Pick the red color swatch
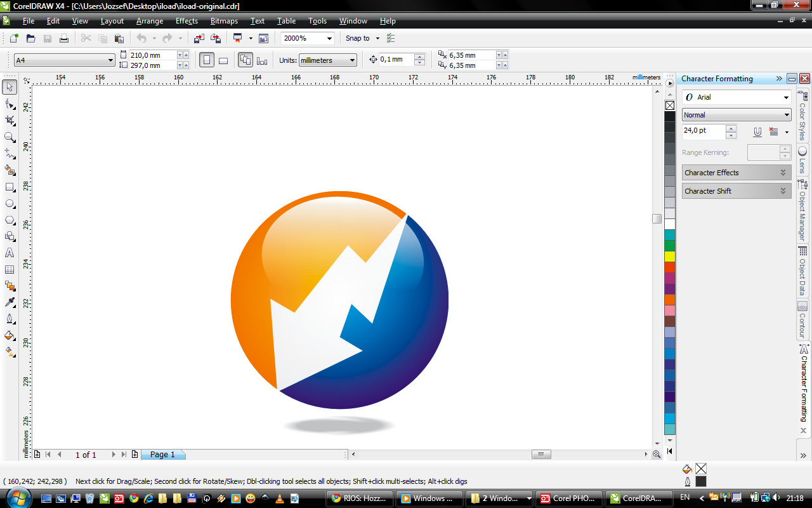Screen dimensions: 812x508 point(670,267)
